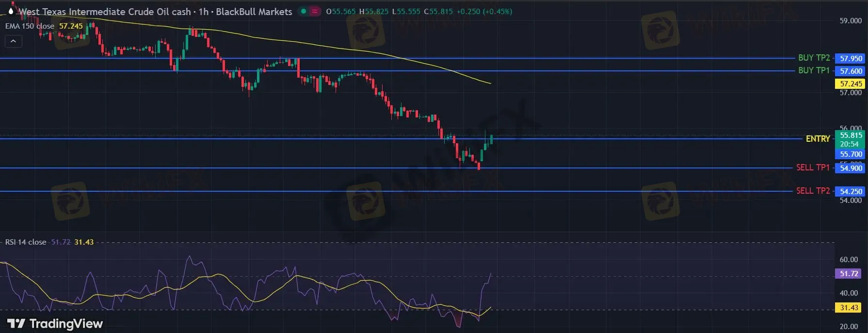Click the RSI value 51.72 in legend
The image size is (868, 333).
(61, 242)
